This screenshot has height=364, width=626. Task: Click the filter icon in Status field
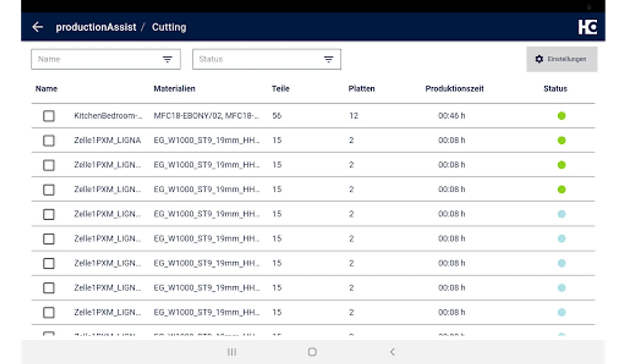coord(328,59)
